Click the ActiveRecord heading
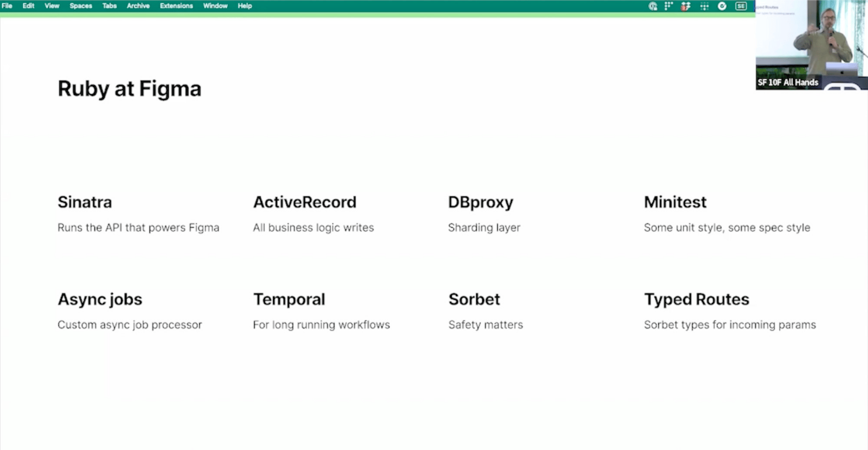Screen dimensions: 868x450 305,202
